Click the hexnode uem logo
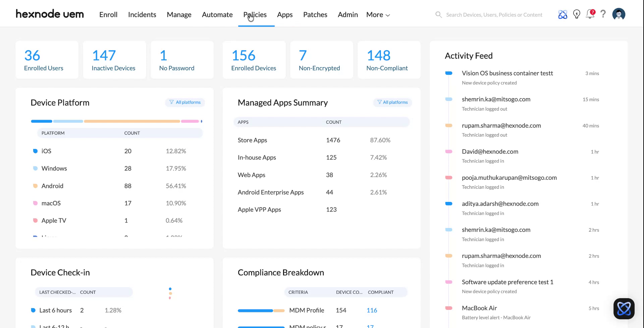The height and width of the screenshot is (328, 644). coord(49,14)
